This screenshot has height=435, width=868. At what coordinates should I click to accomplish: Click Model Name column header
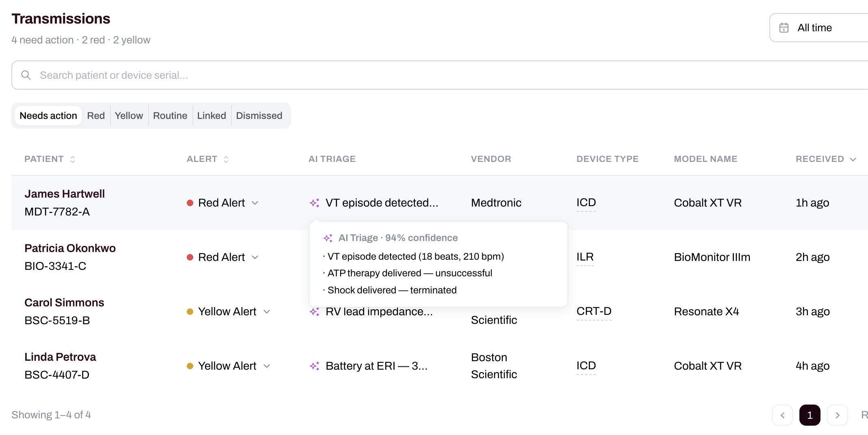pyautogui.click(x=706, y=159)
